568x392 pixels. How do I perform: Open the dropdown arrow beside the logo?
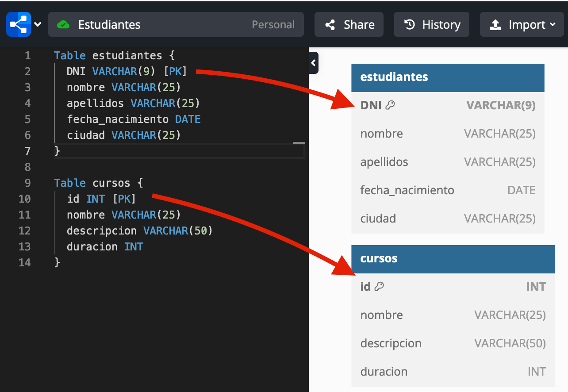[x=38, y=24]
